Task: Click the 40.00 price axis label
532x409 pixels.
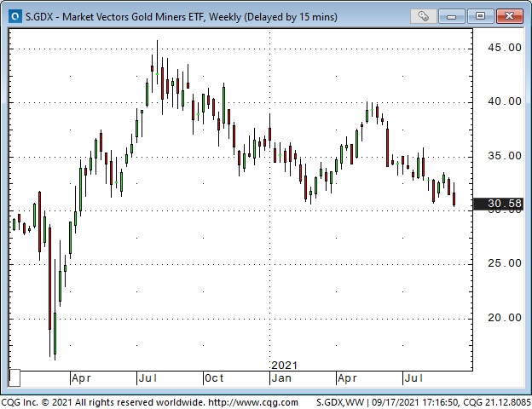Action: pos(505,101)
